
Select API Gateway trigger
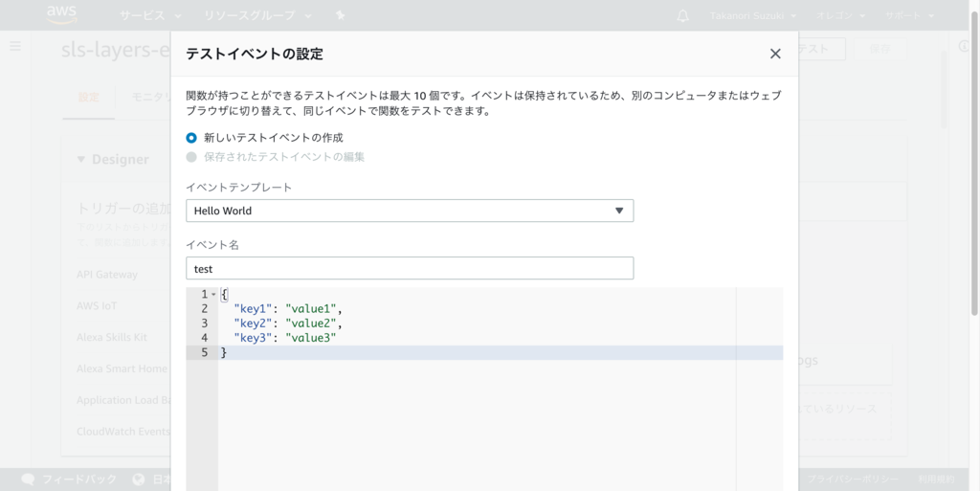[107, 275]
